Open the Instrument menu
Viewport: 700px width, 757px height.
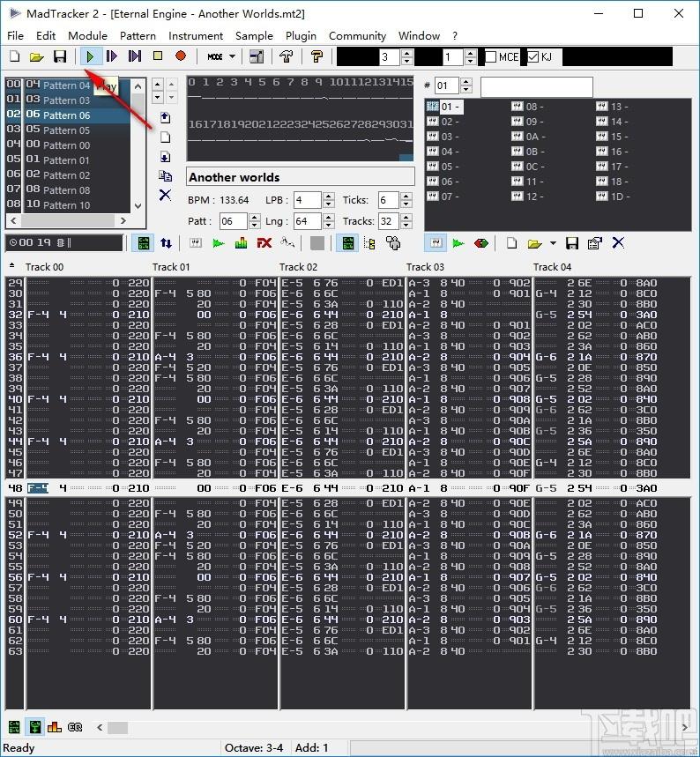point(196,36)
